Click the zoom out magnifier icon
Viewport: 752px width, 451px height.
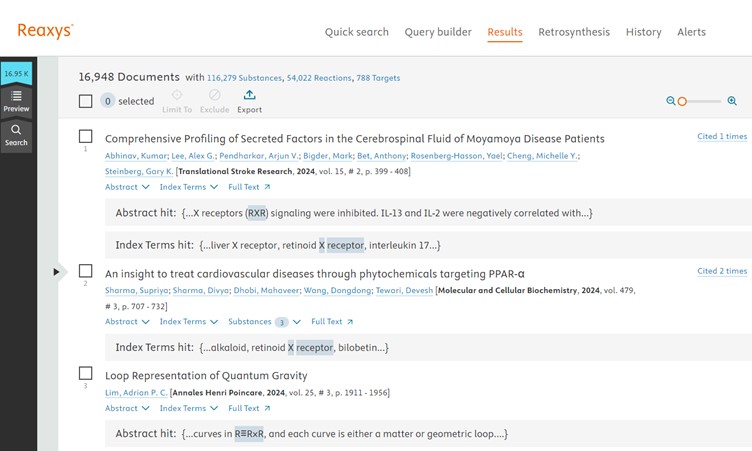coord(671,101)
